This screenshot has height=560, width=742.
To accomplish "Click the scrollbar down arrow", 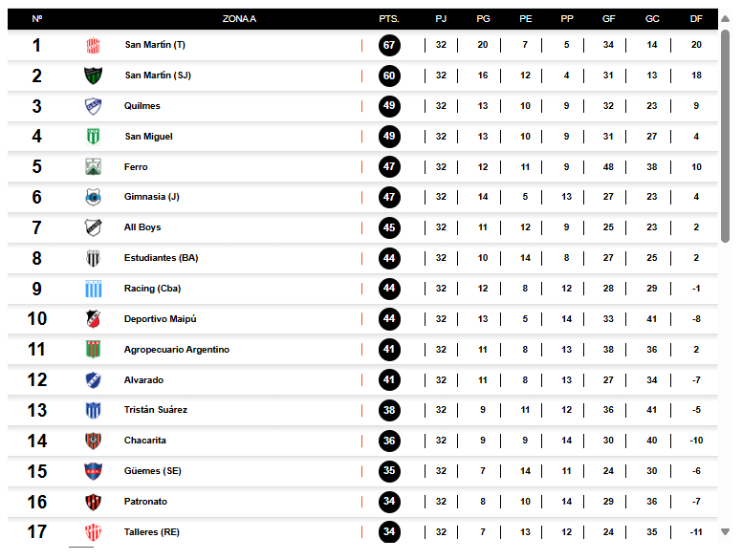I will click(725, 531).
